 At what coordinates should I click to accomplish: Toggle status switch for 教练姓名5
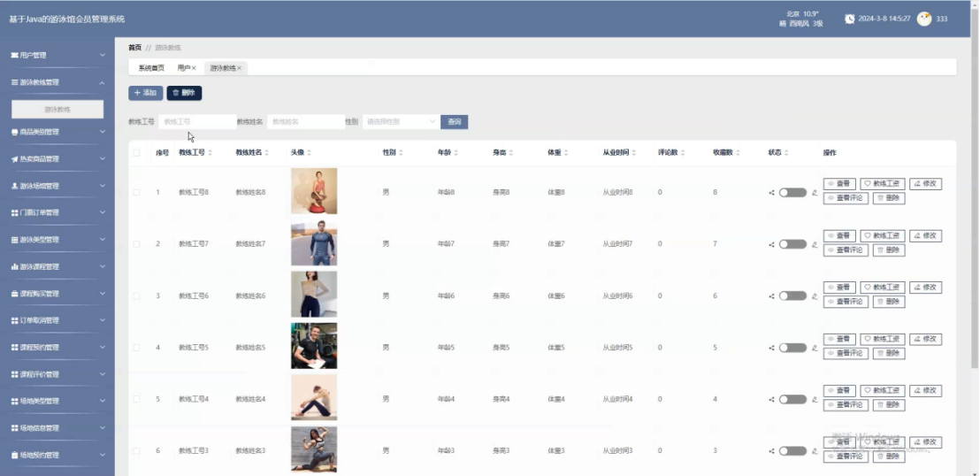pos(792,348)
